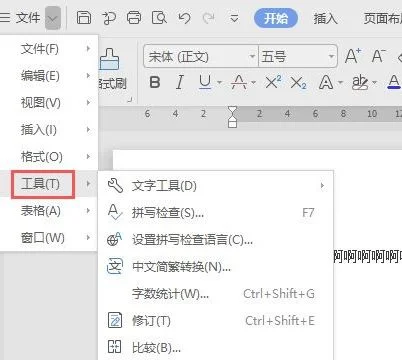Open the 格式(O) submenu

tap(49, 157)
